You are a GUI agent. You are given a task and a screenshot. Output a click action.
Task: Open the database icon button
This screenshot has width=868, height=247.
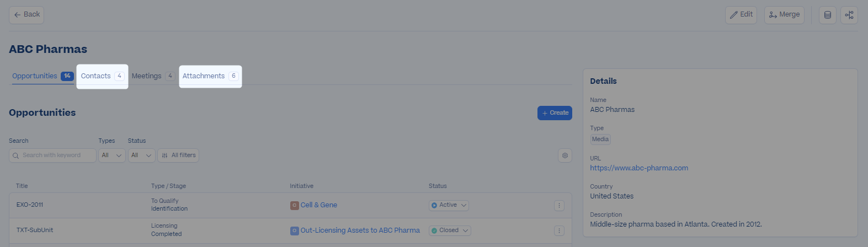827,15
